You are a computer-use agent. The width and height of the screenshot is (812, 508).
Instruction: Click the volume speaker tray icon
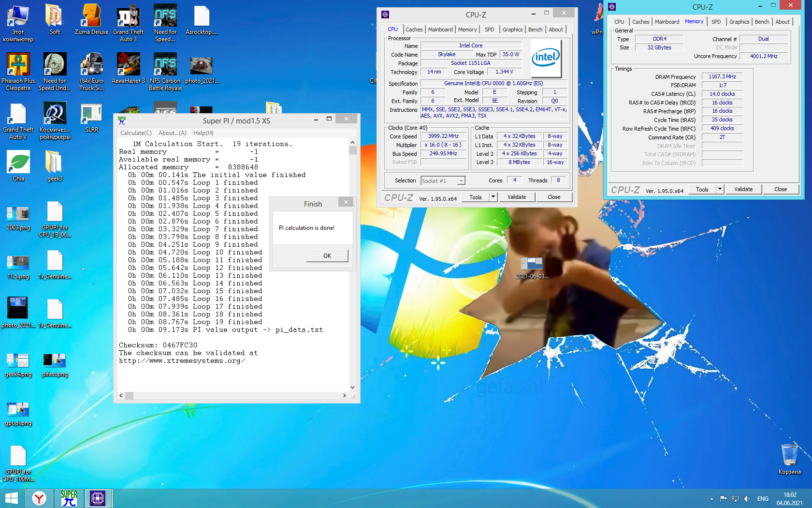click(x=747, y=498)
